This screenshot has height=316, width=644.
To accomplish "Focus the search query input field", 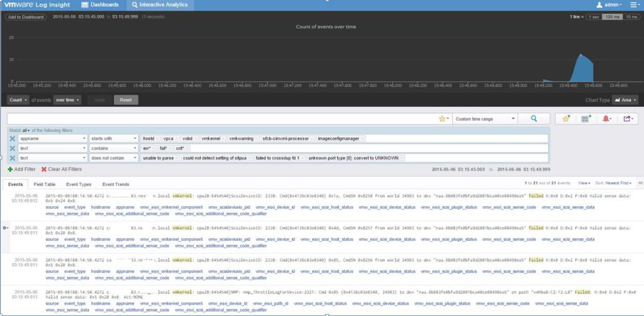I will (222, 119).
